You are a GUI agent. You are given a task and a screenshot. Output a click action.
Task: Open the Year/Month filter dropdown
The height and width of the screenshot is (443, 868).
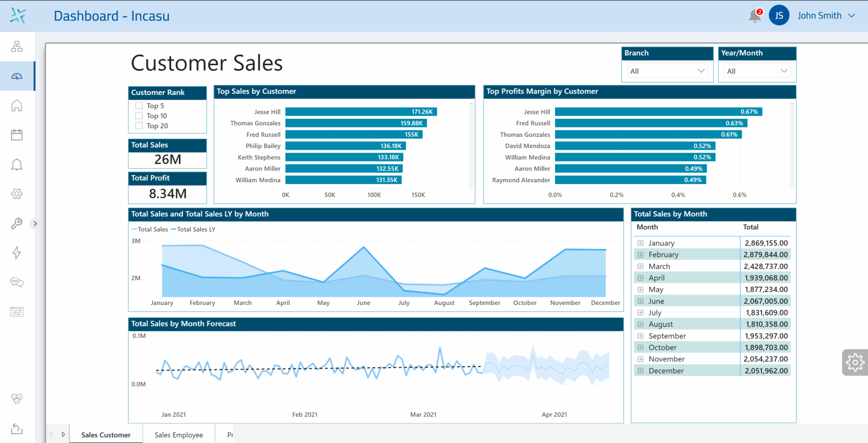[757, 71]
